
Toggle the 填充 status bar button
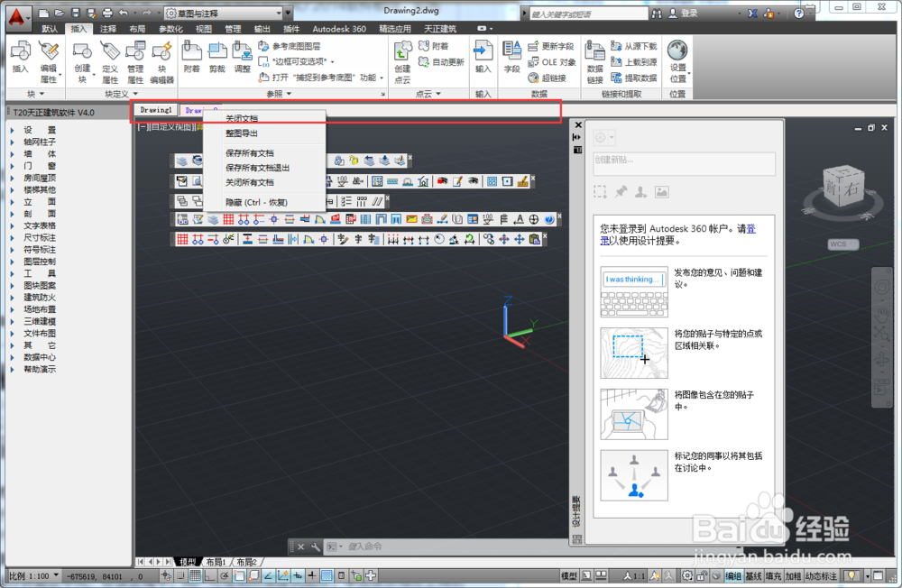(773, 575)
